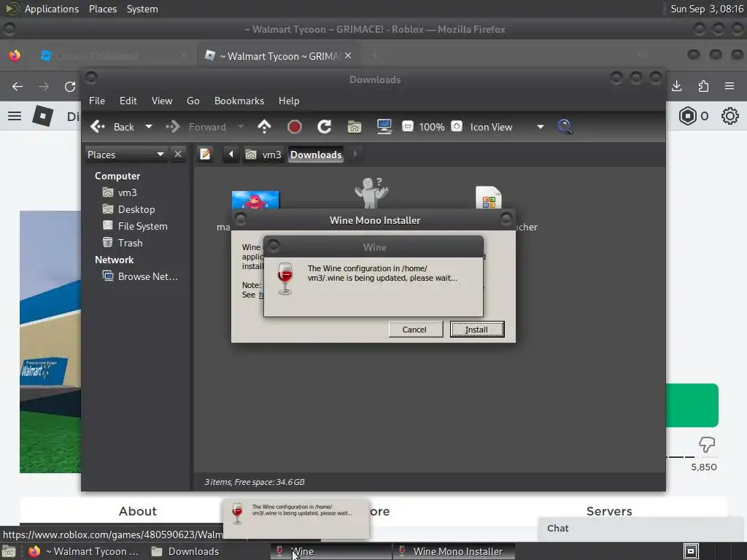Click Show Desktop icon in bottom panel

(9, 551)
